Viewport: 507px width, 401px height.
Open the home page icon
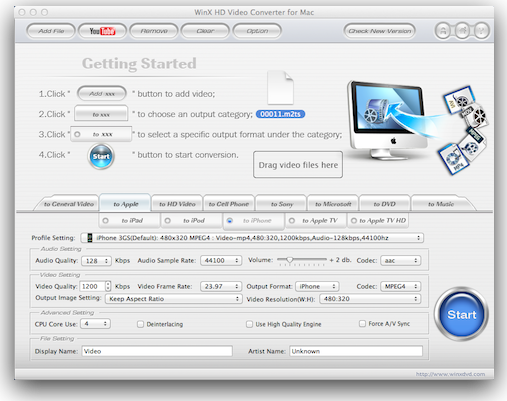click(x=462, y=31)
